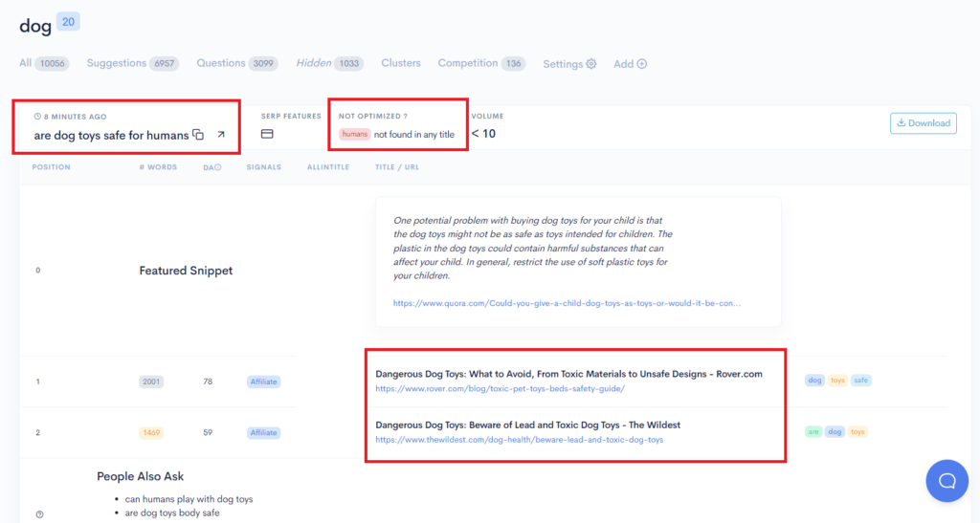Image resolution: width=980 pixels, height=523 pixels.
Task: Click 'are dog toys body safe' question
Action: (x=172, y=513)
